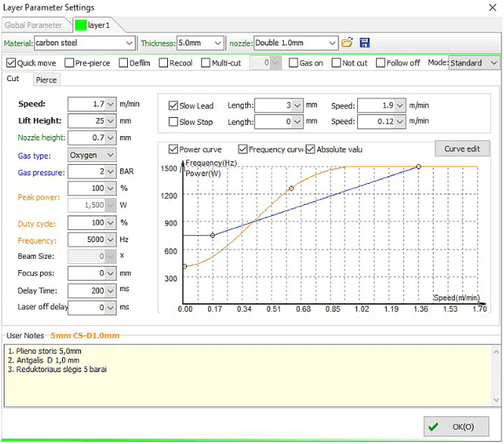Click the Peak power label
Screen dimensions: 504x444
click(x=39, y=197)
